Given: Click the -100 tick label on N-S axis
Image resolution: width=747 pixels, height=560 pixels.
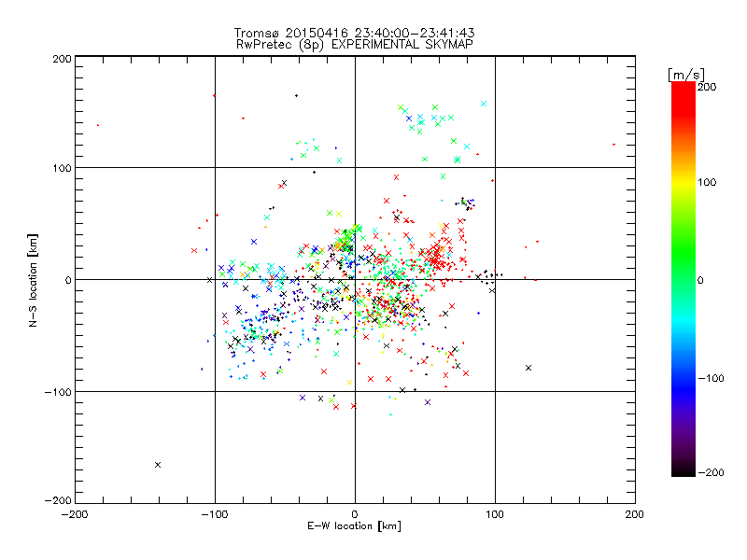Looking at the screenshot, I should 58,392.
